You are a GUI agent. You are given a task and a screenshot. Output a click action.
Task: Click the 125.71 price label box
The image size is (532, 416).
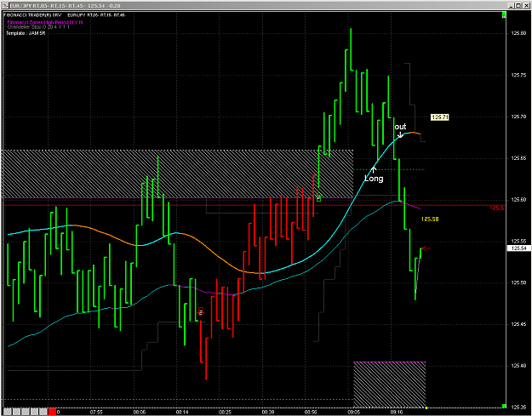click(440, 117)
